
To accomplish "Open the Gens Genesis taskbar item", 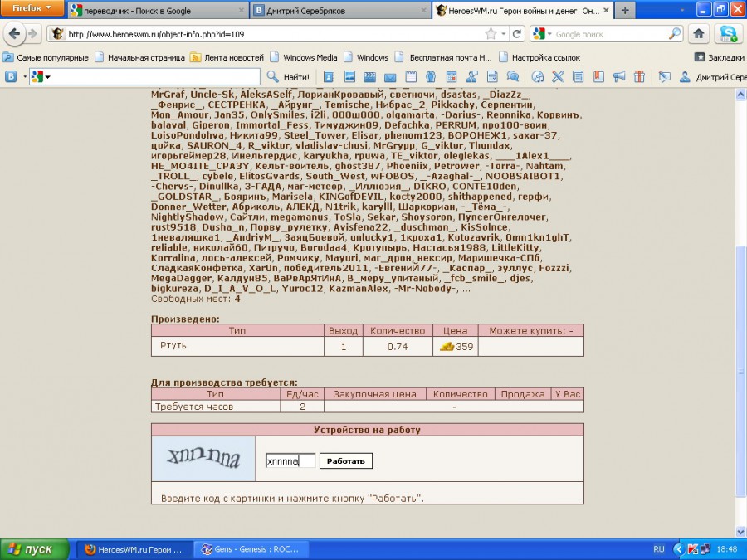I will point(250,549).
